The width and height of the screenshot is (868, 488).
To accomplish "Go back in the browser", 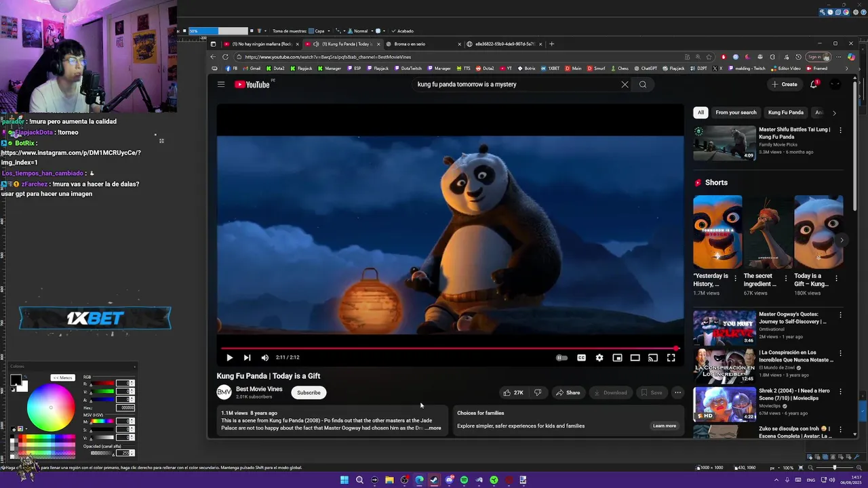I will tap(213, 57).
